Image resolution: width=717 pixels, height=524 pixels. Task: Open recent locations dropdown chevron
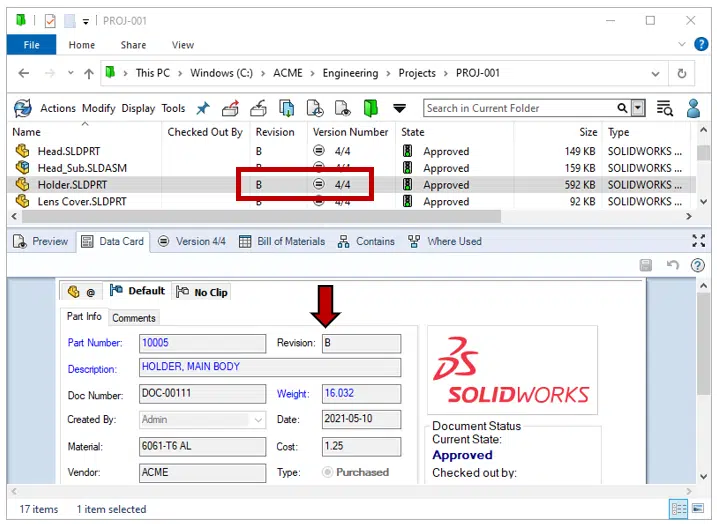(70, 73)
